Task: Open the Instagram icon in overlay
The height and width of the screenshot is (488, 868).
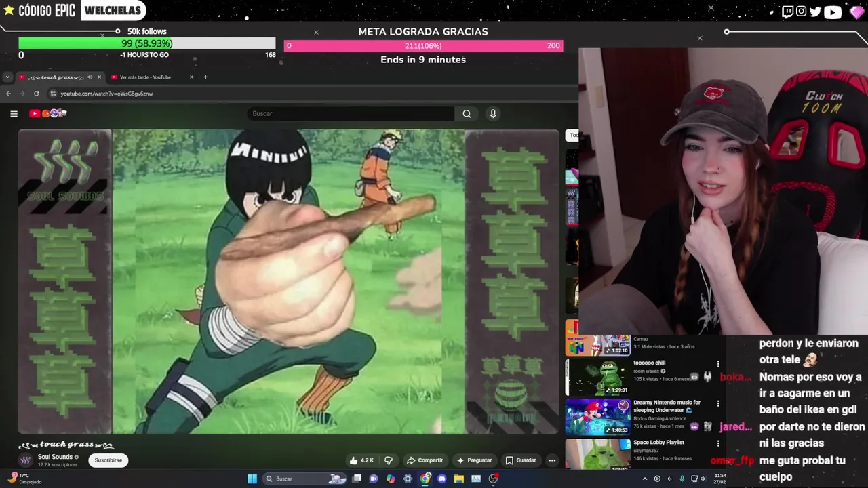Action: pos(801,12)
